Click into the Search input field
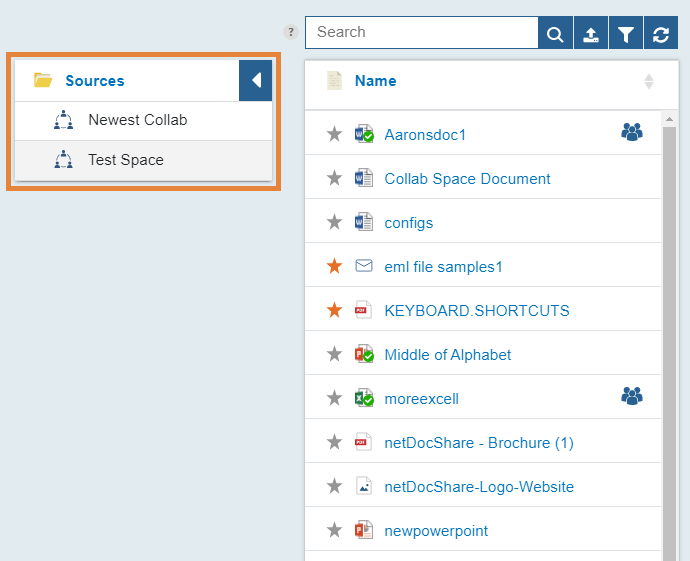This screenshot has height=561, width=690. (422, 33)
